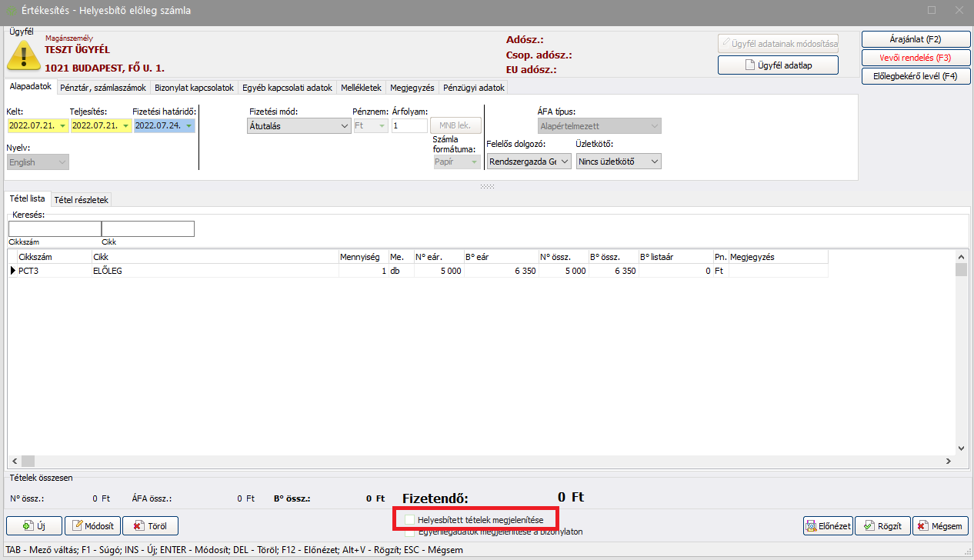This screenshot has height=560, width=974.
Task: Click the Cikkszám search input field
Action: point(55,228)
